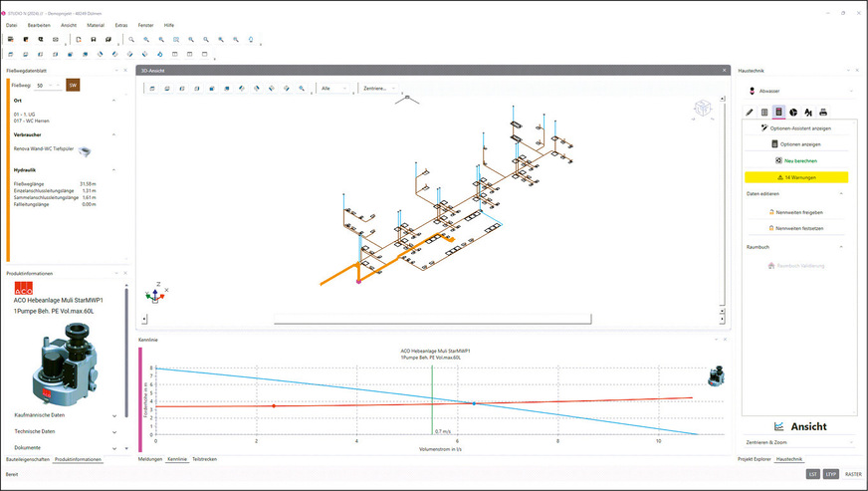Click the 3D view orientation cube

click(703, 108)
